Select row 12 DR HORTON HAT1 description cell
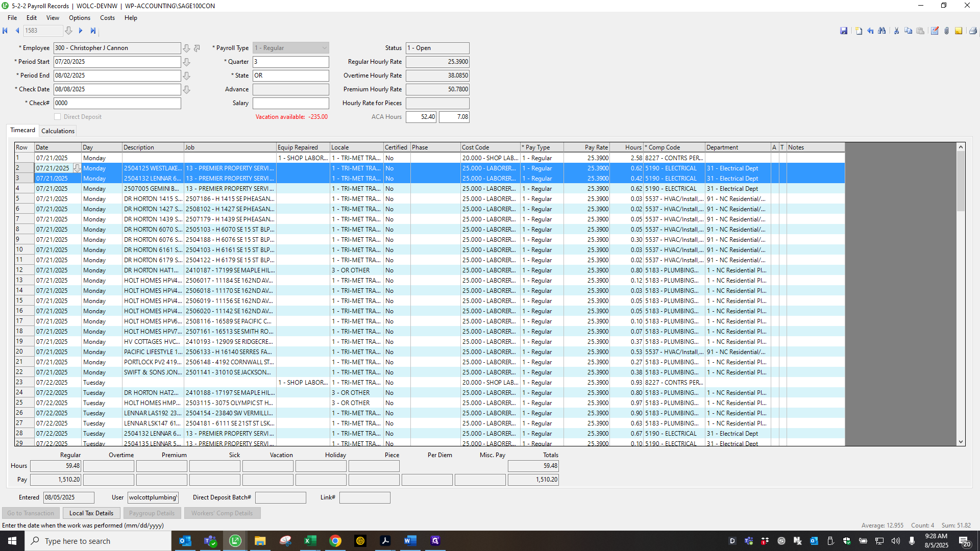980x551 pixels. coord(153,270)
